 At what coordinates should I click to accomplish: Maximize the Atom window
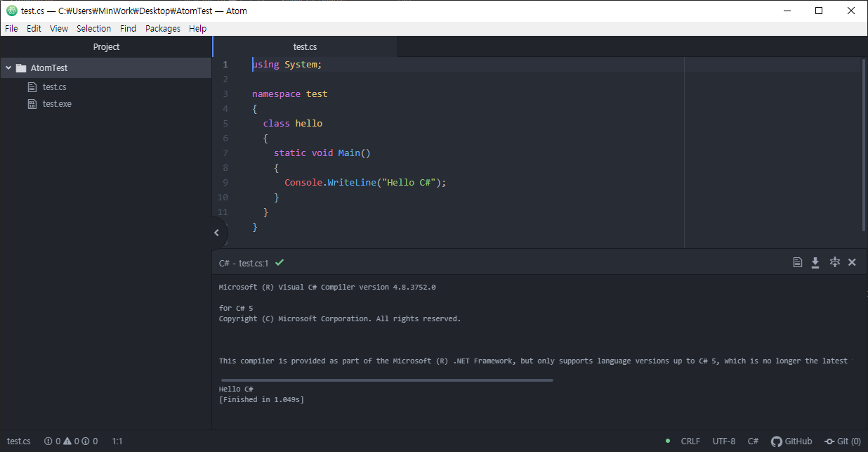pos(819,11)
